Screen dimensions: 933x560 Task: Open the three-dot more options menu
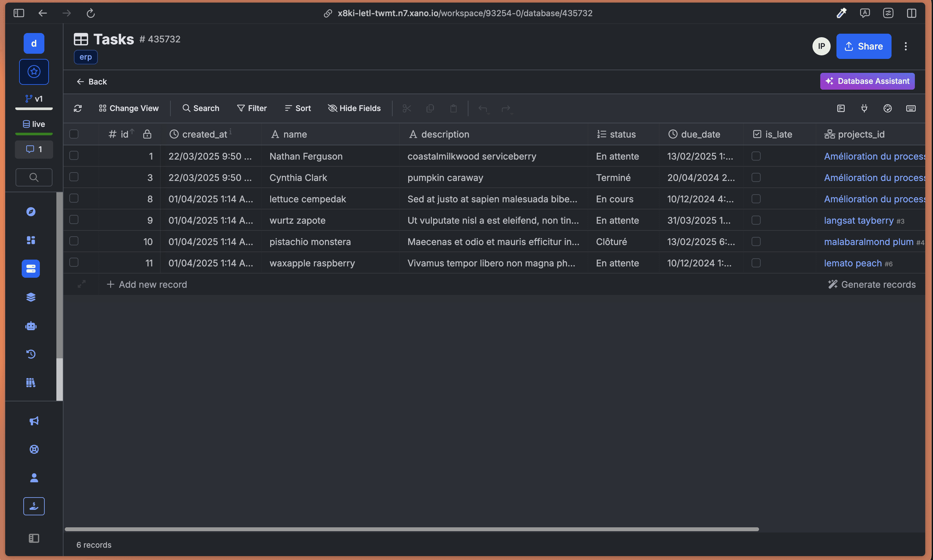click(x=905, y=46)
